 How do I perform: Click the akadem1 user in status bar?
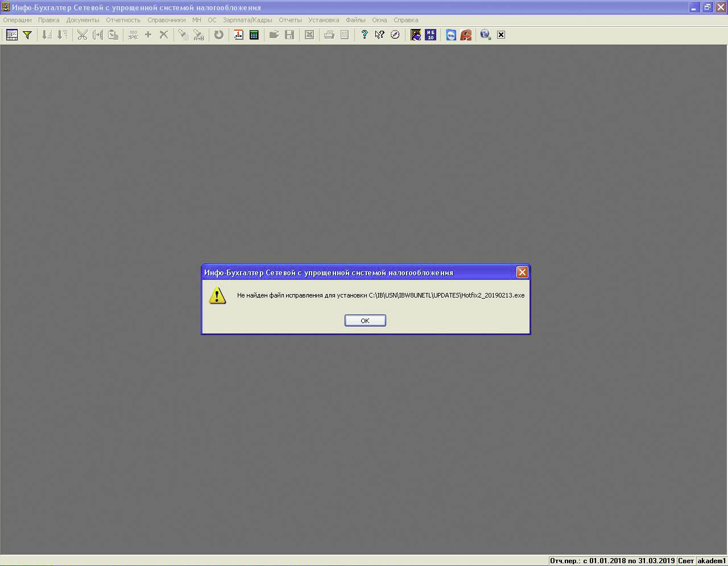pyautogui.click(x=712, y=561)
